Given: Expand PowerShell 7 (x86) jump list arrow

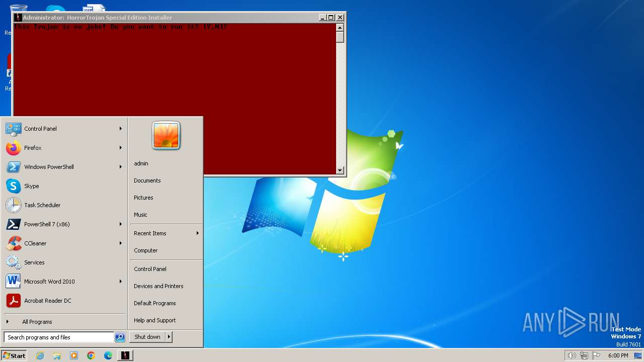Looking at the screenshot, I should tap(121, 224).
